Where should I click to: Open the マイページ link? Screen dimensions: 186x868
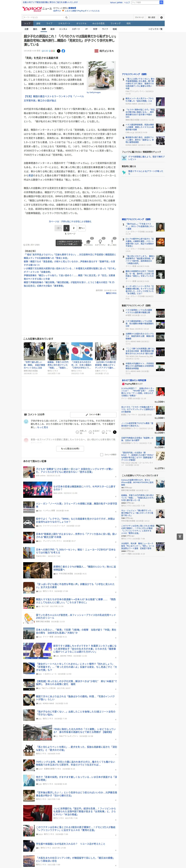139,18
